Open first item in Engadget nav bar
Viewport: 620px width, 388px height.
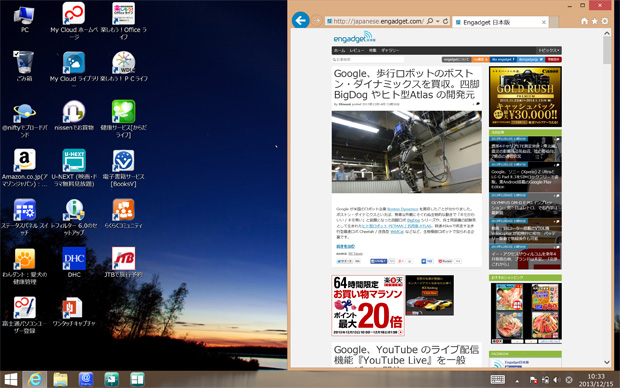pyautogui.click(x=339, y=51)
